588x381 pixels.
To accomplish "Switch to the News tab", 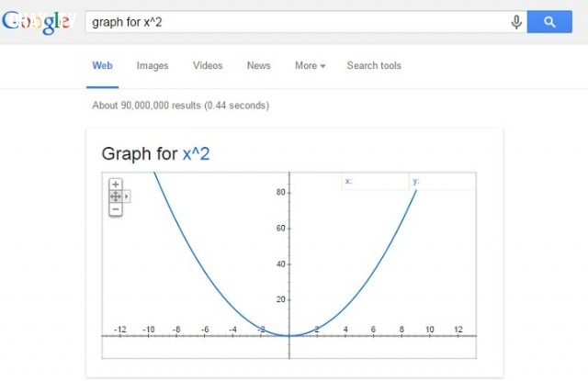I will pos(259,65).
